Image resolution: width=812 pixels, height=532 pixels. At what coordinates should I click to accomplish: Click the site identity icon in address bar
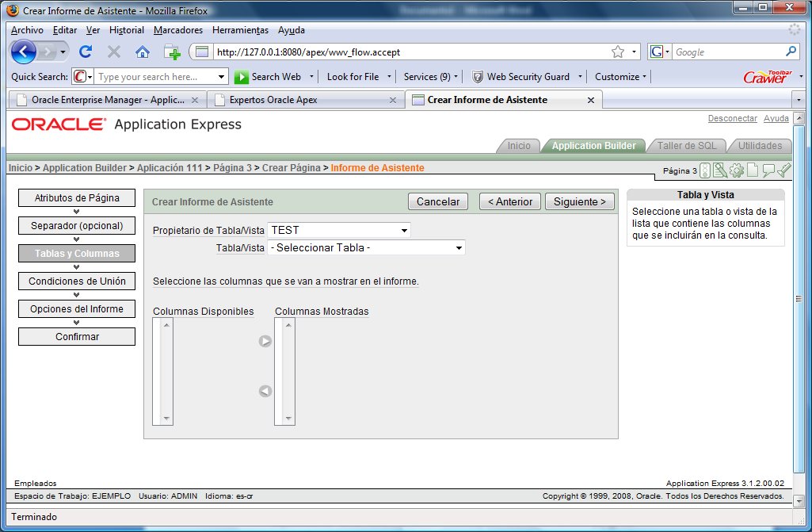(201, 52)
